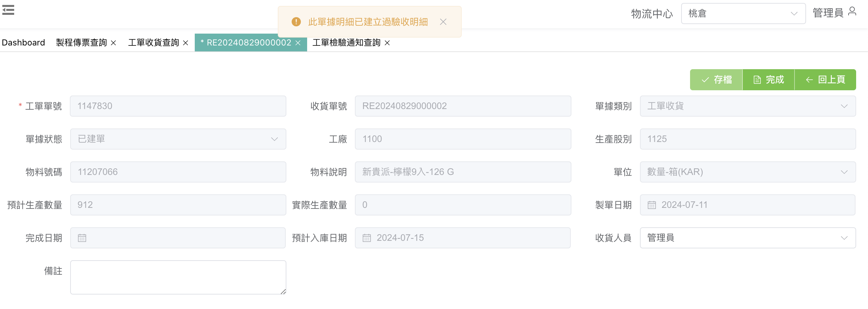Close the RE20240829000002 tab
This screenshot has width=868, height=309.
tap(298, 43)
